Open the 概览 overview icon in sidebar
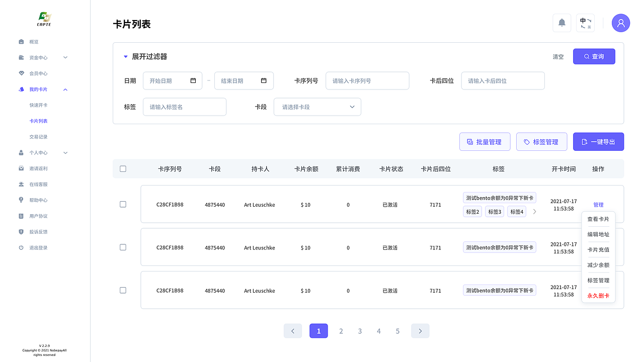Screen dimensions: 644x362 click(20, 42)
